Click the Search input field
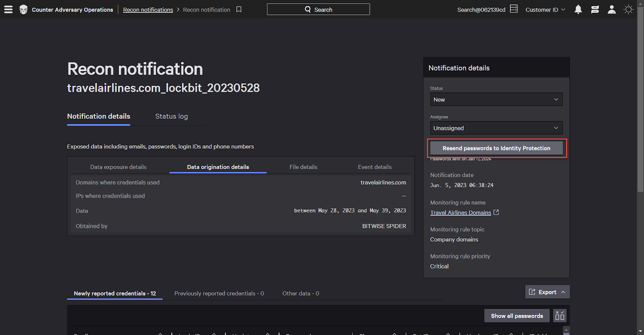The height and width of the screenshot is (335, 644). click(318, 9)
